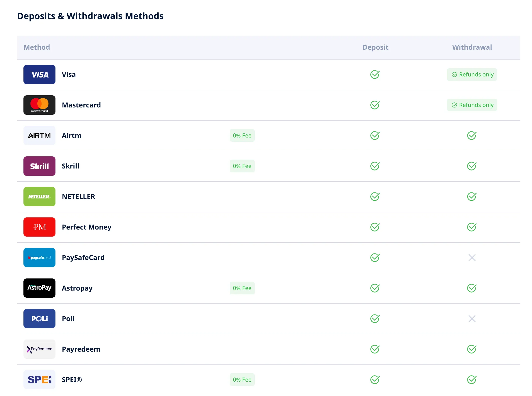This screenshot has width=532, height=396.
Task: Click PaySafeCard withdrawal unavailable X icon
Action: [472, 258]
